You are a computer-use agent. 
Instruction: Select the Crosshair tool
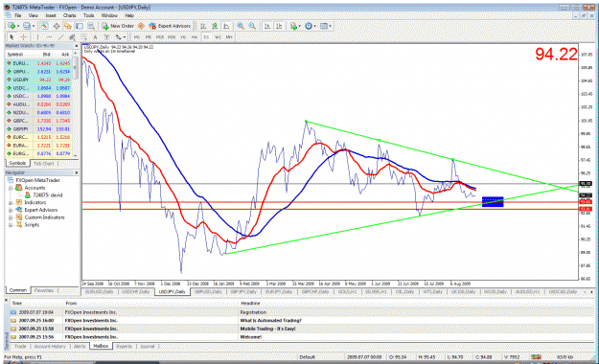tap(23, 37)
